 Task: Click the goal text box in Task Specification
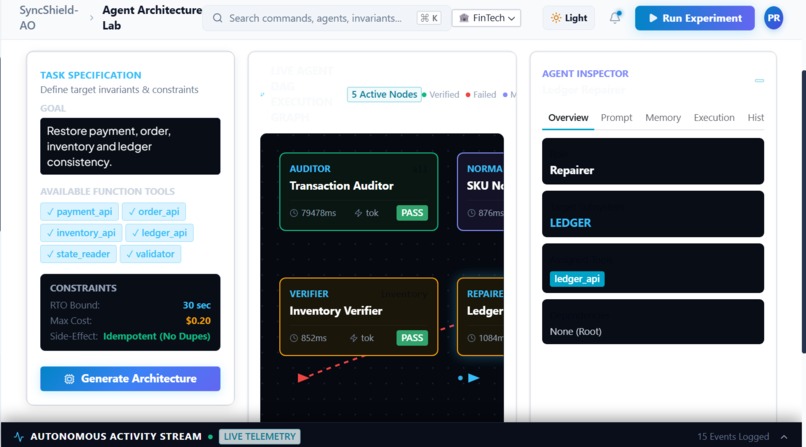tap(130, 146)
